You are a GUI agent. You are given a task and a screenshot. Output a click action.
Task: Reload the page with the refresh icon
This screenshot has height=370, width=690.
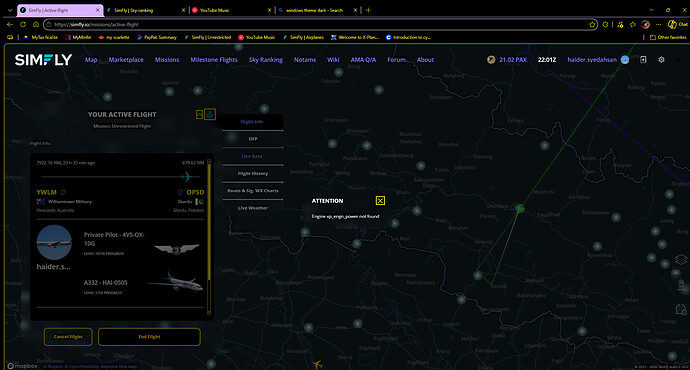tap(23, 25)
